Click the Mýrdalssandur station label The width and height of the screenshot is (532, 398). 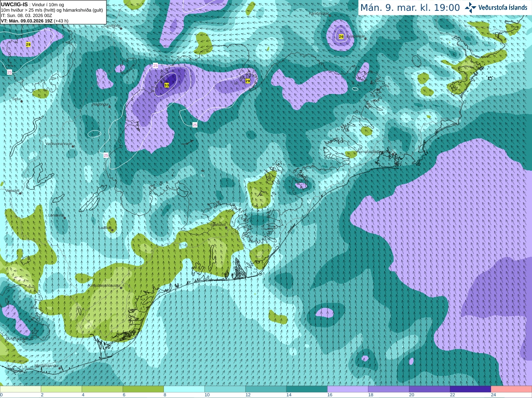(47, 366)
